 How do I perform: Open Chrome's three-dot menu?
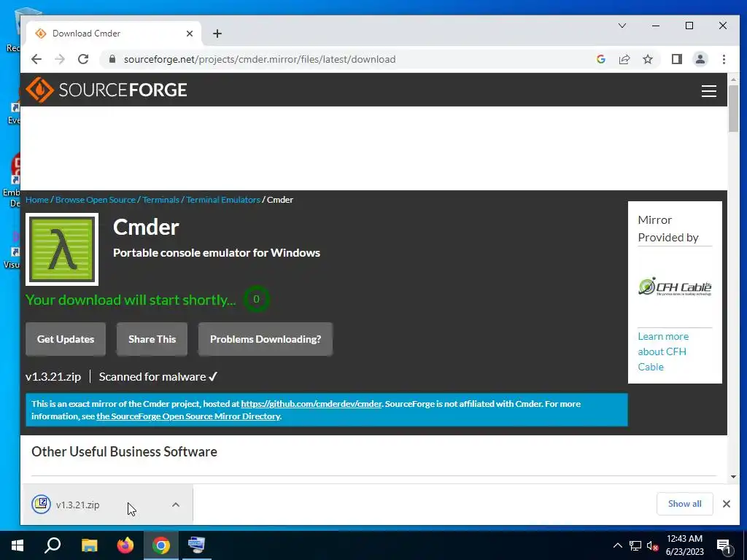pyautogui.click(x=724, y=59)
